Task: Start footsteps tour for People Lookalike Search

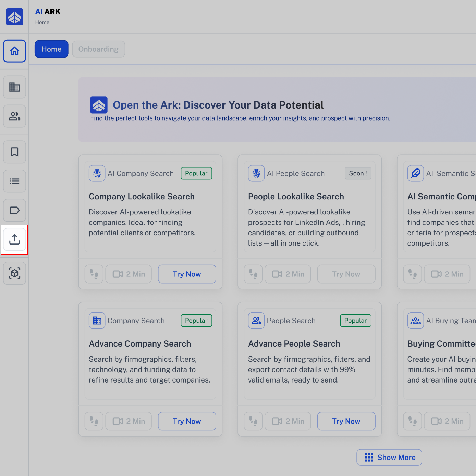Action: 253,274
